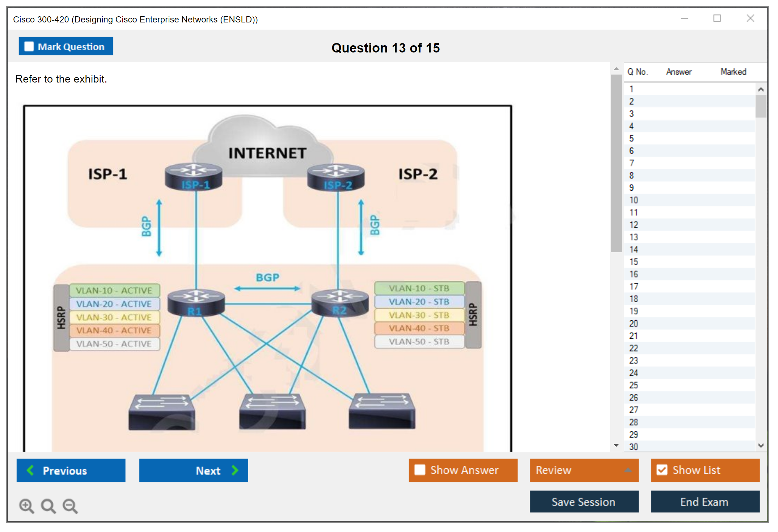Click the R1 router icon in exhibit
778x532 pixels.
[x=196, y=303]
